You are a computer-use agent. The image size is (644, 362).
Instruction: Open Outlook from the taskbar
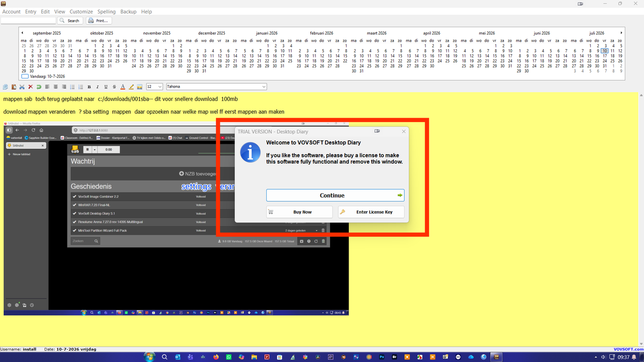click(178, 357)
